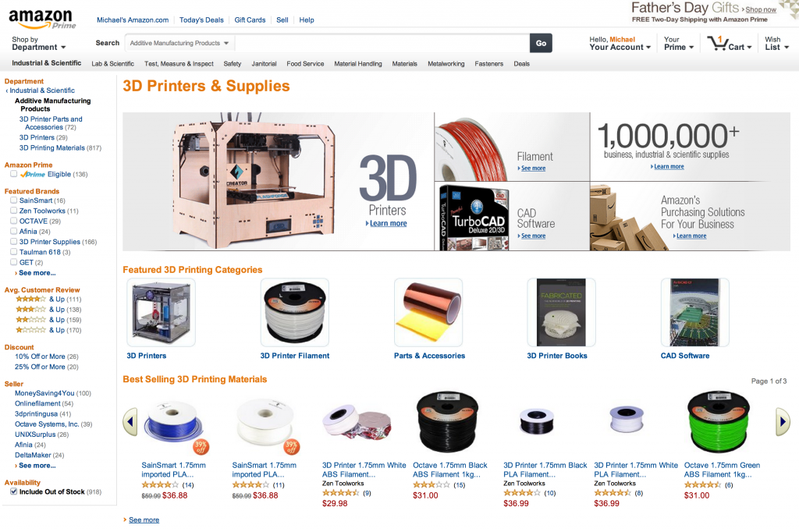Check the Prime Eligible filter checkbox
This screenshot has width=799, height=532.
pos(14,174)
